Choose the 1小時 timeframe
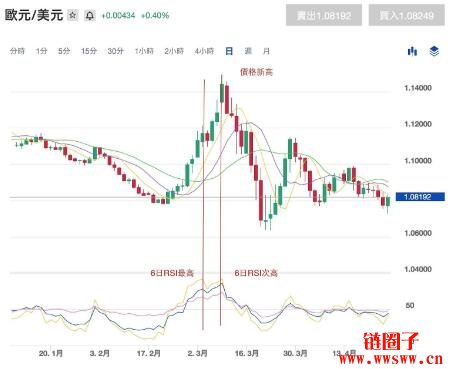Image resolution: width=452 pixels, height=369 pixels. click(x=144, y=51)
